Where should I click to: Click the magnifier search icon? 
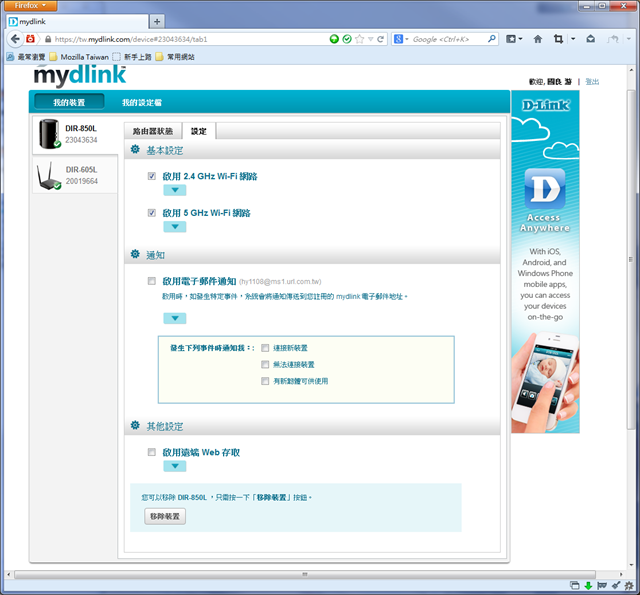tap(492, 39)
